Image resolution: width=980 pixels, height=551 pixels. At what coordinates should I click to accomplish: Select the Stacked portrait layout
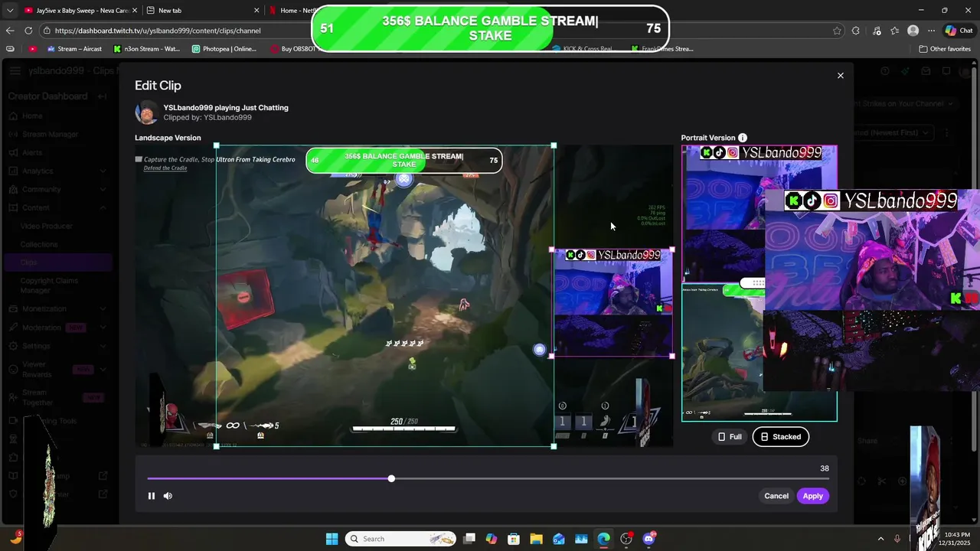780,437
